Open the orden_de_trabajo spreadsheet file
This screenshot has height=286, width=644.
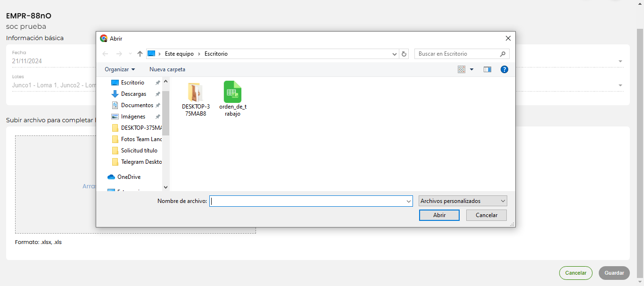click(x=232, y=92)
